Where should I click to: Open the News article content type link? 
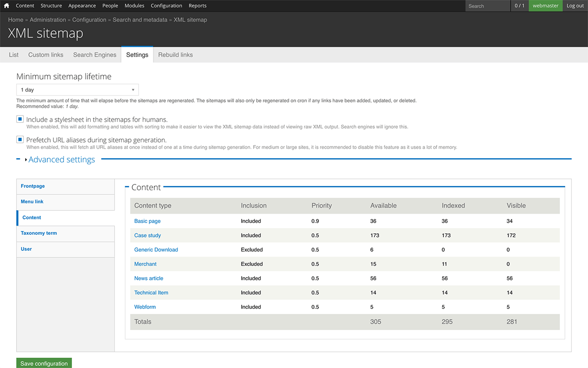(x=148, y=278)
